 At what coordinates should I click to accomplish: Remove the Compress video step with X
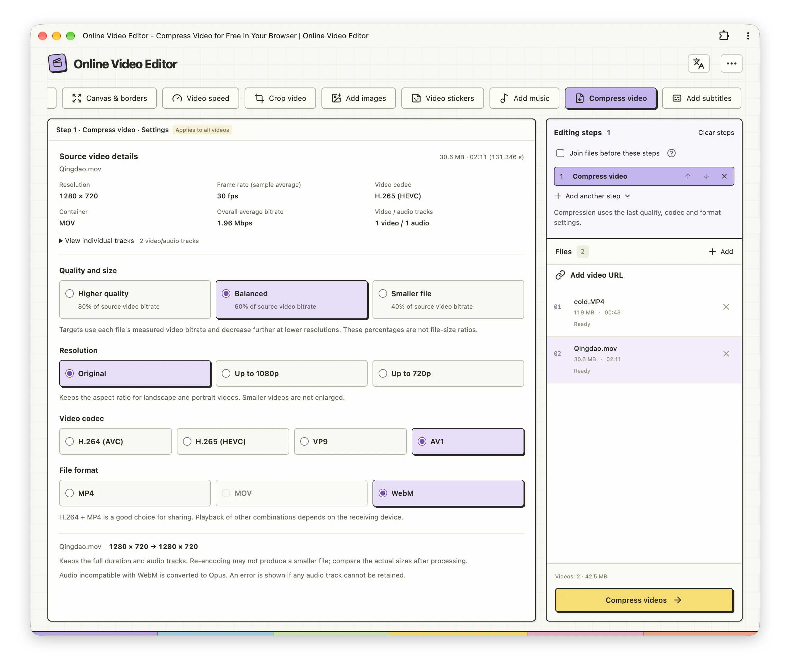point(724,176)
